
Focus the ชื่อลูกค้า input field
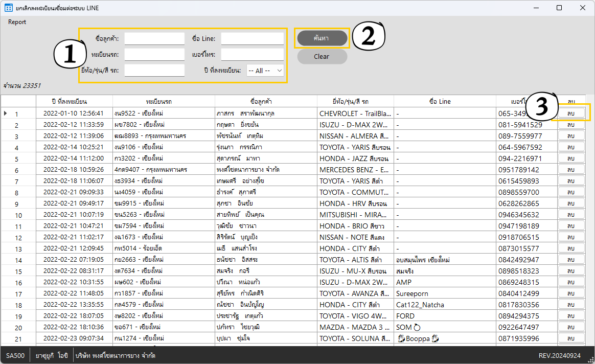tap(154, 39)
